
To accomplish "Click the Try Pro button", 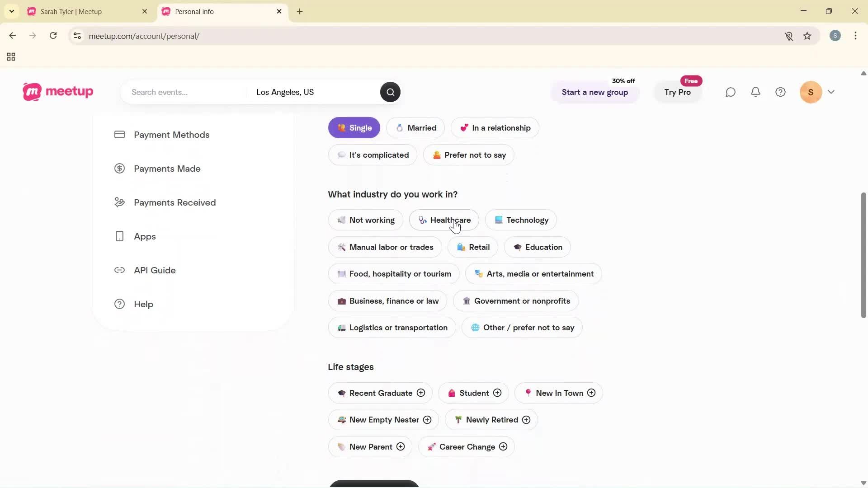I will tap(678, 92).
